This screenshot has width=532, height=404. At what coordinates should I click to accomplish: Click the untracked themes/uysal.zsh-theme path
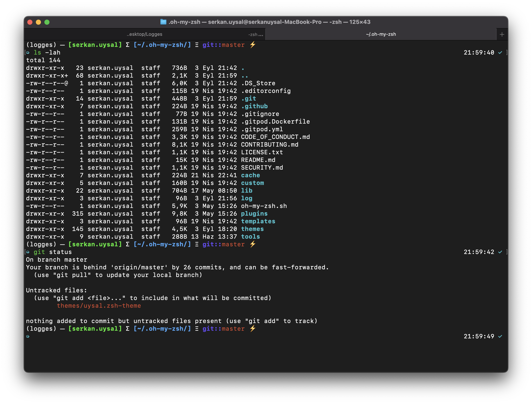click(x=99, y=306)
